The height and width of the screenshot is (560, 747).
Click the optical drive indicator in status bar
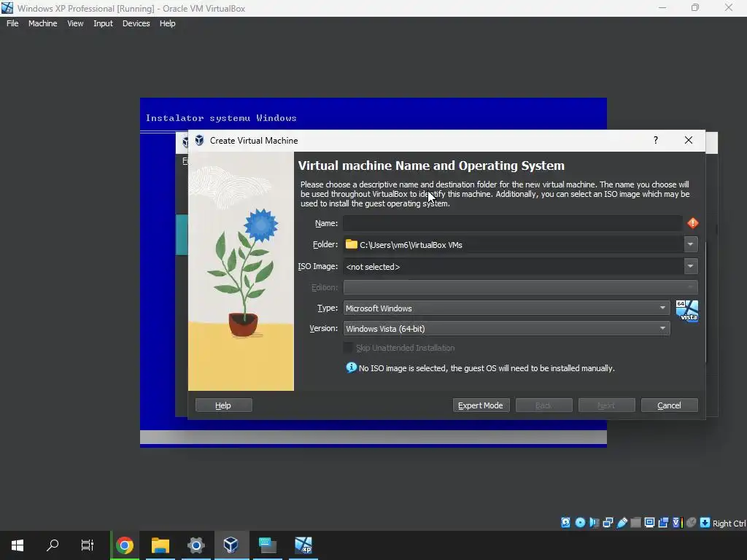coord(580,522)
